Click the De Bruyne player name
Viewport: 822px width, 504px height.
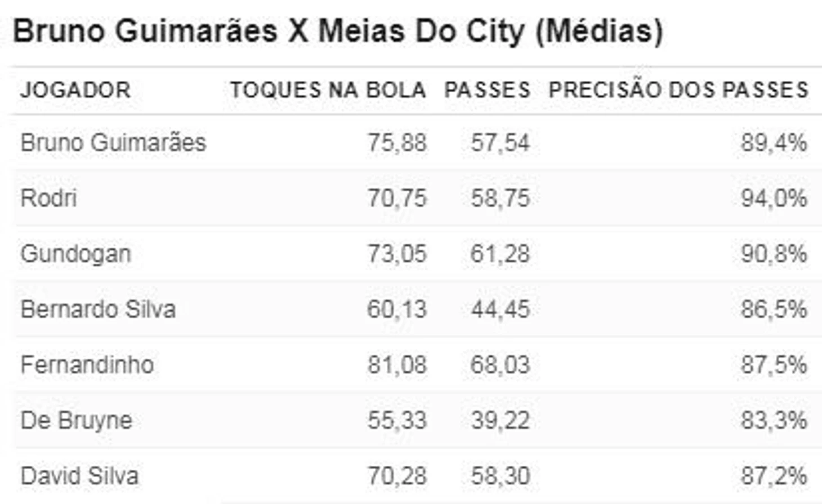[76, 420]
